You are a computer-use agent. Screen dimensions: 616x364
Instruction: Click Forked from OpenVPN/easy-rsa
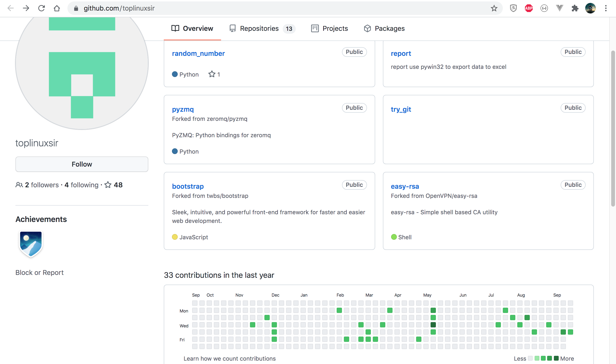[x=434, y=196]
